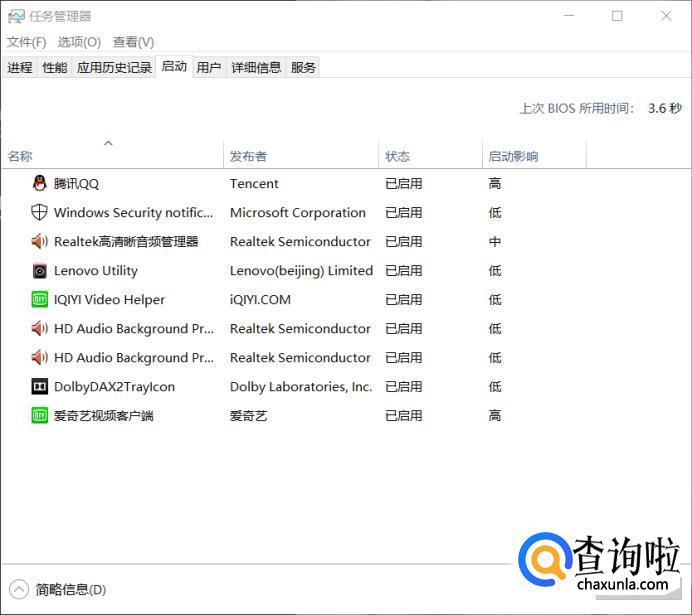Select the DolbyDAX2TrayIcon entry

(346, 386)
